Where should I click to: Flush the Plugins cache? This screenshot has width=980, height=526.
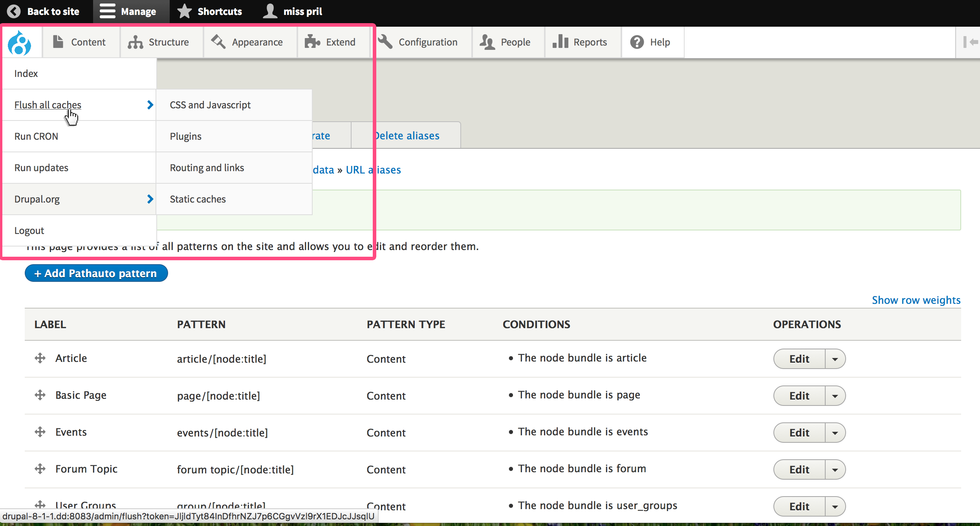tap(234, 136)
